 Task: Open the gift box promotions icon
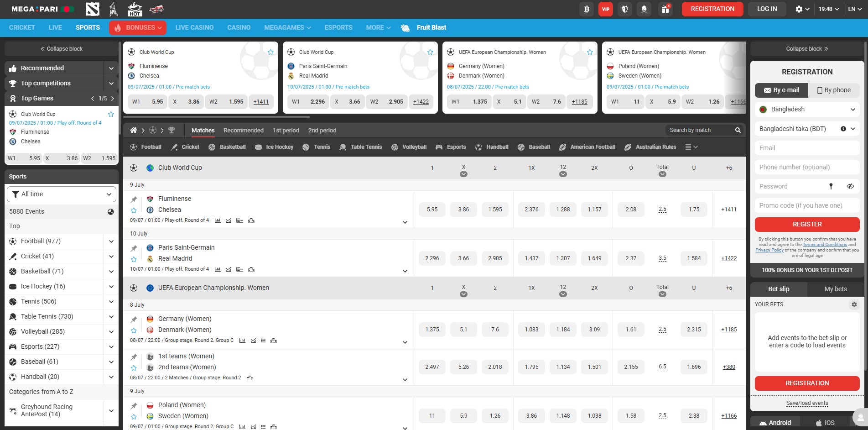[665, 9]
